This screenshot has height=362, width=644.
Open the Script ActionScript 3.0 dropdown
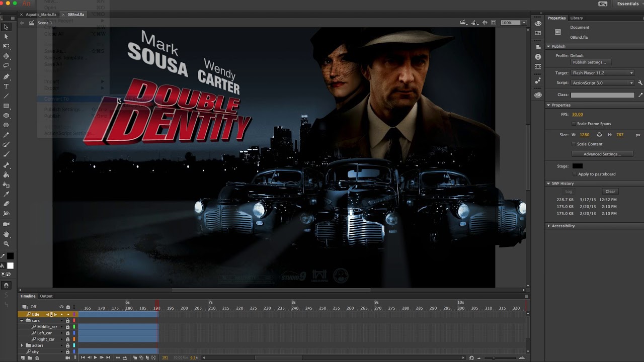click(602, 82)
